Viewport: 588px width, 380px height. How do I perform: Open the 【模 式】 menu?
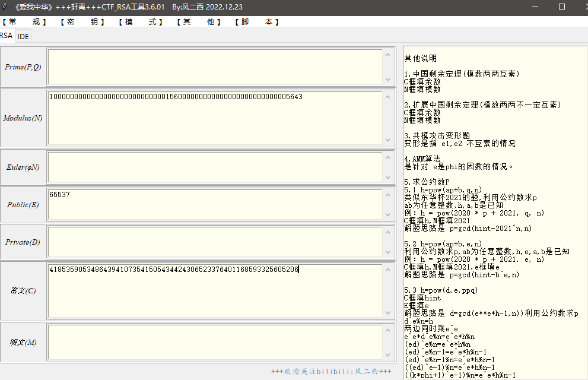[x=141, y=22]
